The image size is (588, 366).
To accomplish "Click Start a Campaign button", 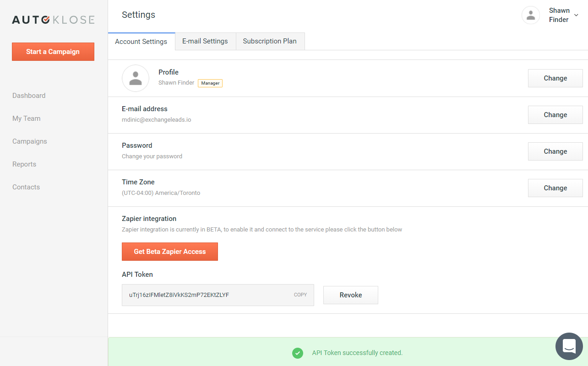I will [53, 52].
